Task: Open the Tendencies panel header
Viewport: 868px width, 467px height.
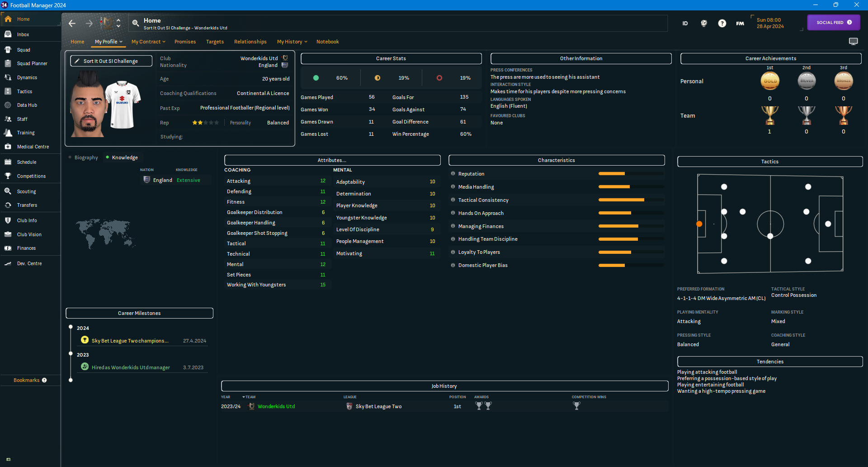Action: click(x=770, y=362)
